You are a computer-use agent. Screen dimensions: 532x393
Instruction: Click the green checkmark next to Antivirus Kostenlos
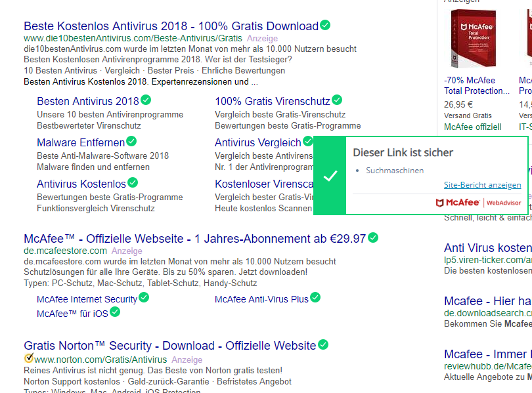pos(133,183)
